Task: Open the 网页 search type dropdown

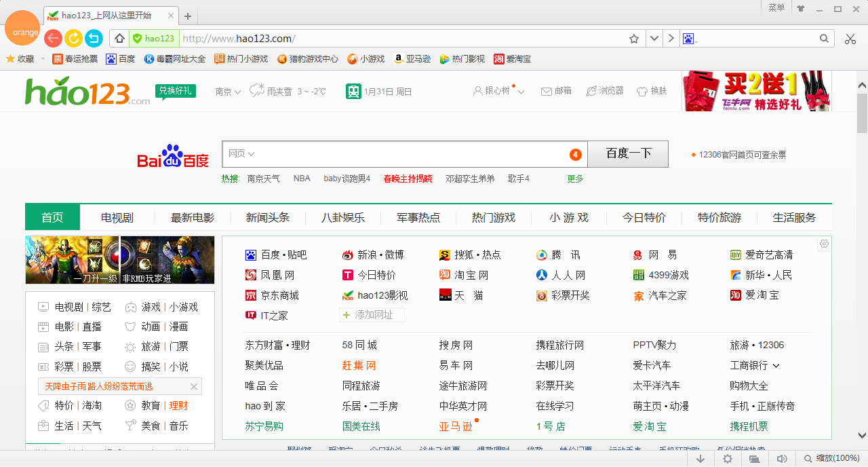Action: [241, 154]
